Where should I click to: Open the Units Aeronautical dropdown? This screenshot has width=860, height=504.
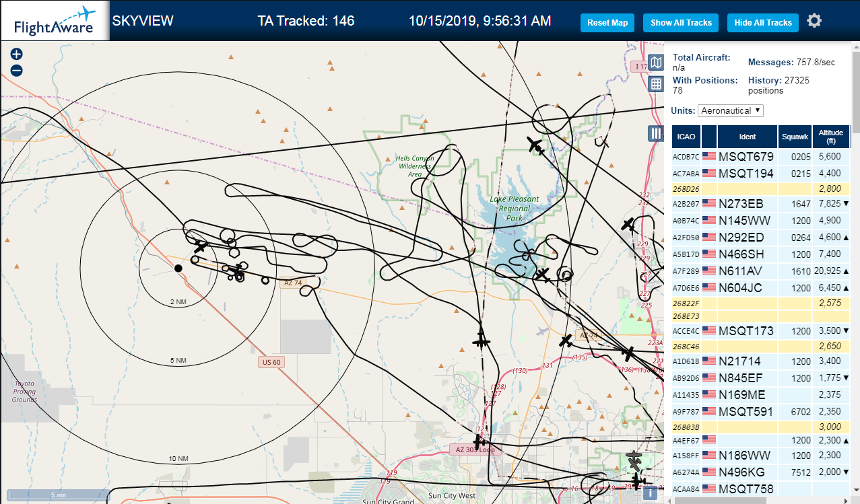point(731,110)
